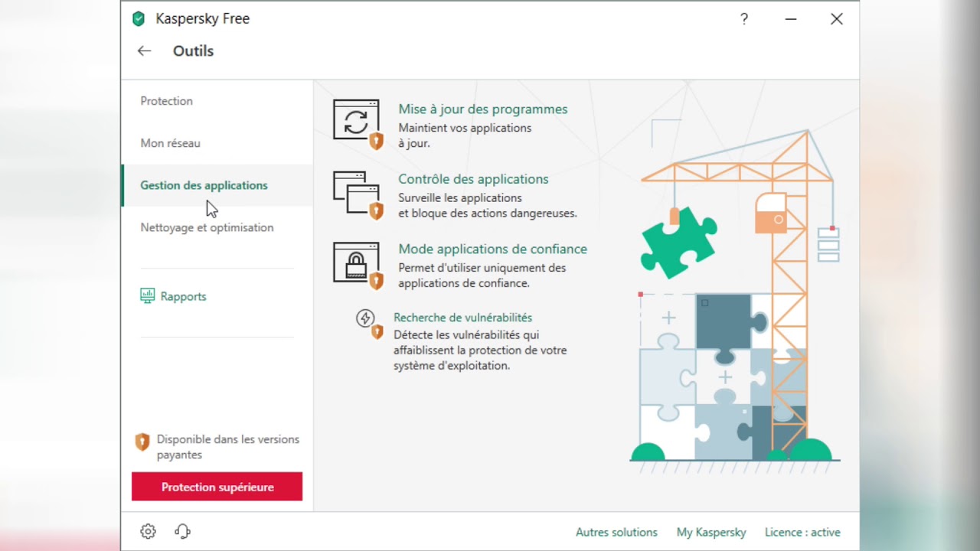The width and height of the screenshot is (980, 551).
Task: Click the Protection supérieure red button
Action: click(x=217, y=487)
